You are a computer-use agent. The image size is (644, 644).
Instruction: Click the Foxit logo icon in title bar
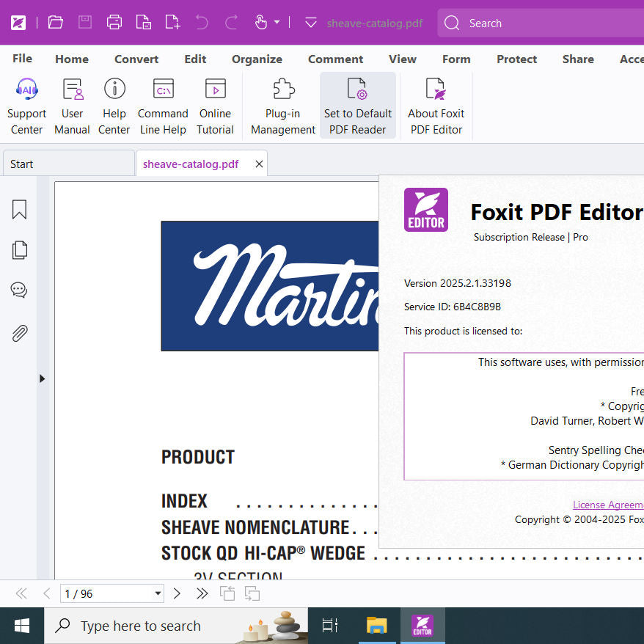point(18,22)
